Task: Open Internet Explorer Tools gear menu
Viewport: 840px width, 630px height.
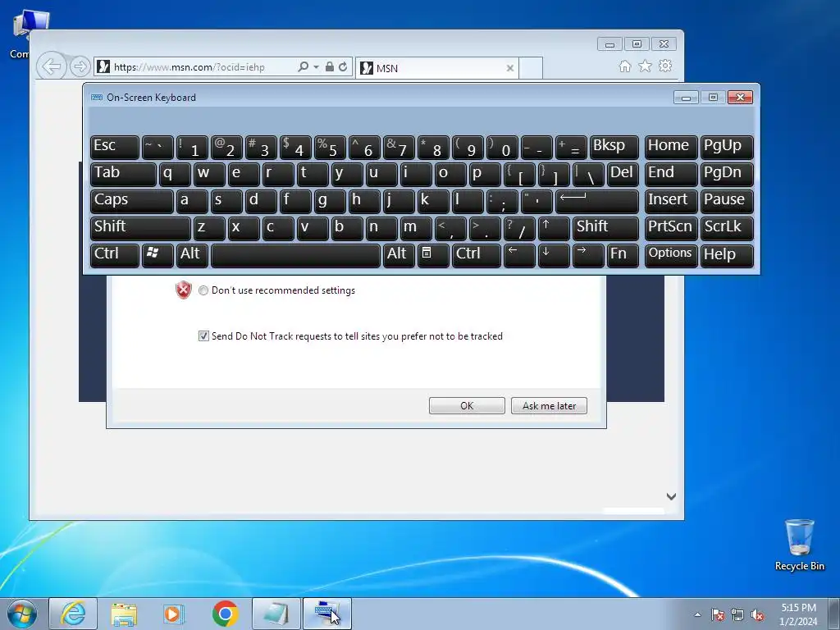Action: 665,66
